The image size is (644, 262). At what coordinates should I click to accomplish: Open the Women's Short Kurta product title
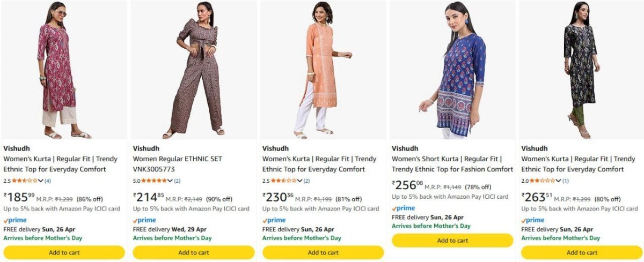[452, 164]
